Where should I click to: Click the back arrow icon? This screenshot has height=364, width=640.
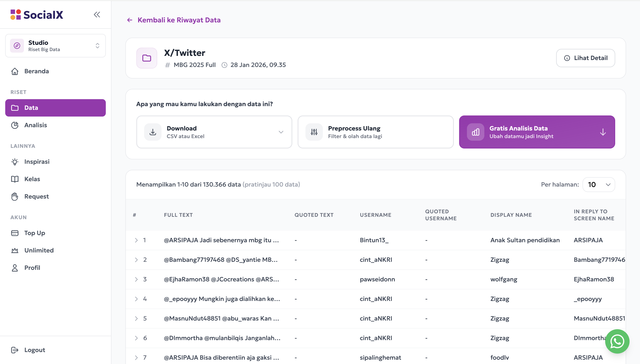pyautogui.click(x=130, y=20)
